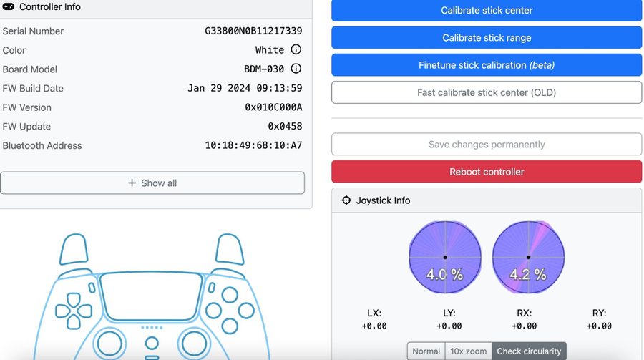Click the left analog stick on the diagram
The width and height of the screenshot is (644, 360).
coord(109,344)
